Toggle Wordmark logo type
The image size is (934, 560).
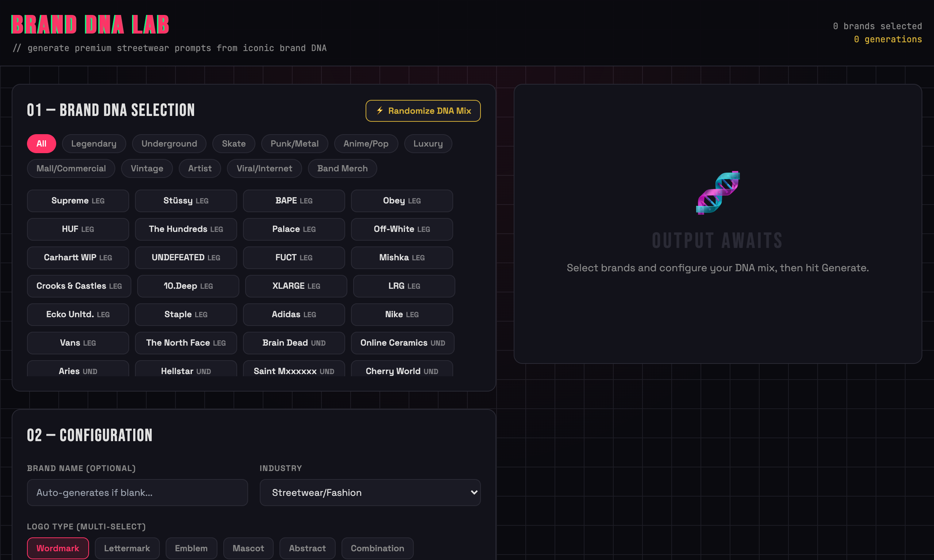tap(58, 548)
